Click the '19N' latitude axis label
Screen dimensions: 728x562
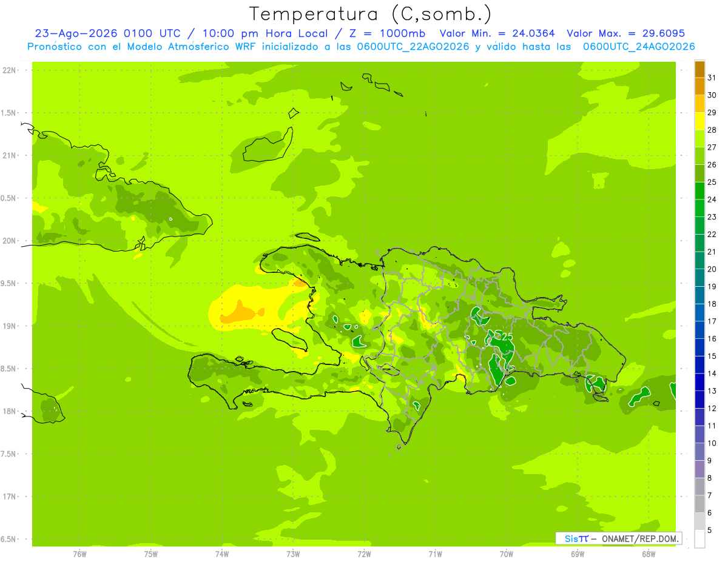pos(10,326)
